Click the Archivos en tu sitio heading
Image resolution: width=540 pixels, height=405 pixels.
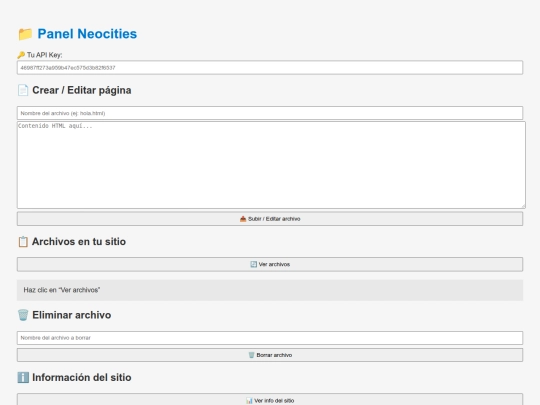pos(79,242)
